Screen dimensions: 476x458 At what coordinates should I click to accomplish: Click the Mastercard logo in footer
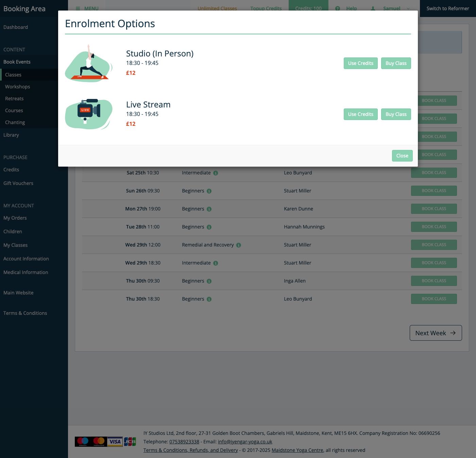coord(99,442)
